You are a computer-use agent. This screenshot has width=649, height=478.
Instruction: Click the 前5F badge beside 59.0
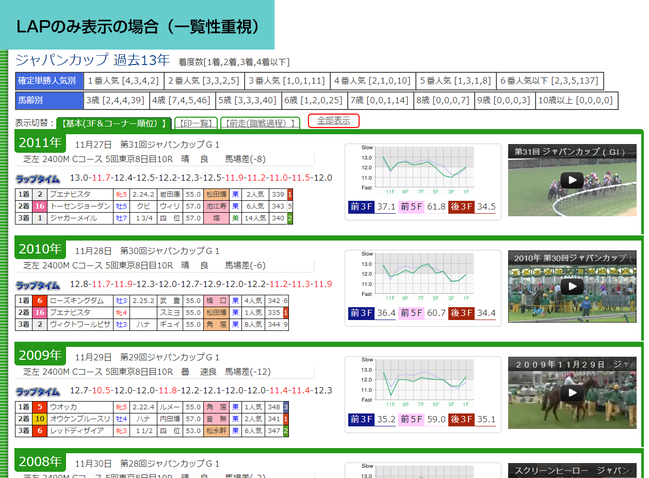[x=411, y=419]
